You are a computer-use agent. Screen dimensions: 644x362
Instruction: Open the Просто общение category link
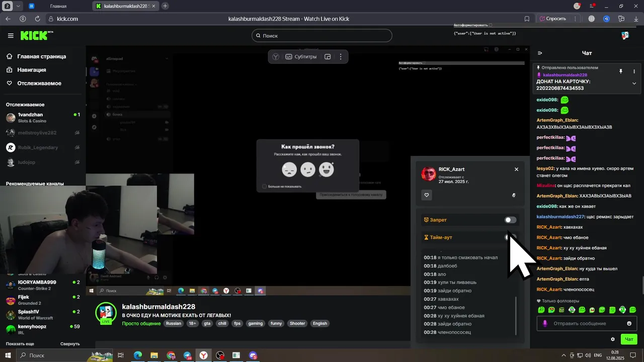point(141,323)
